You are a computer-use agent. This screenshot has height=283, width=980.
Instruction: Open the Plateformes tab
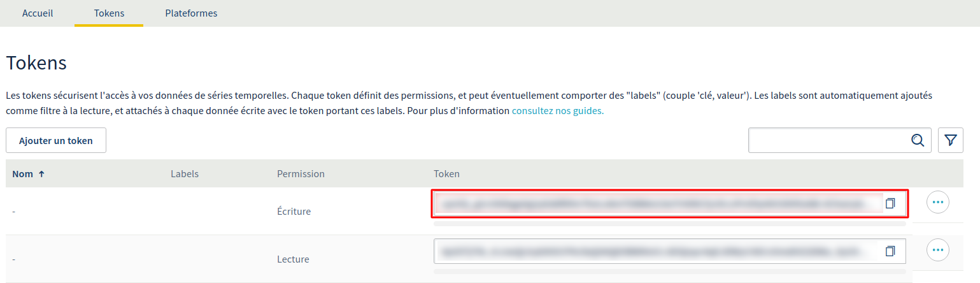191,13
